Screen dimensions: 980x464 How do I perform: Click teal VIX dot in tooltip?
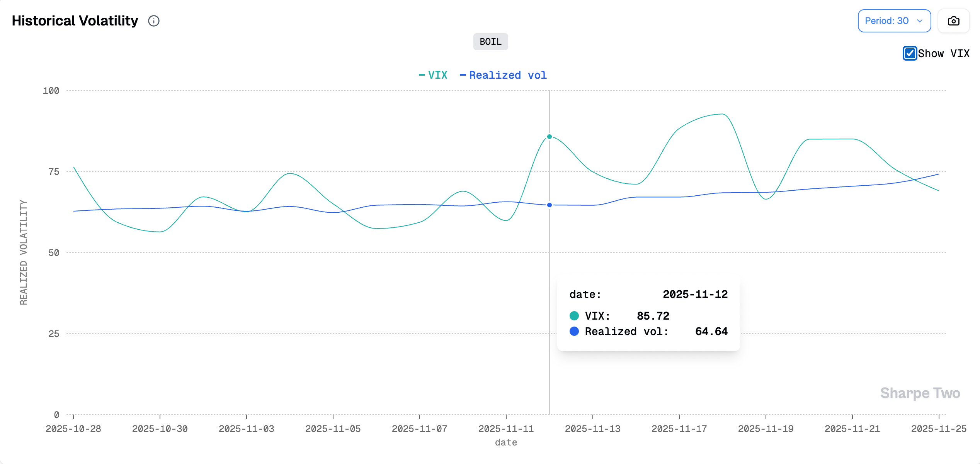(x=574, y=316)
